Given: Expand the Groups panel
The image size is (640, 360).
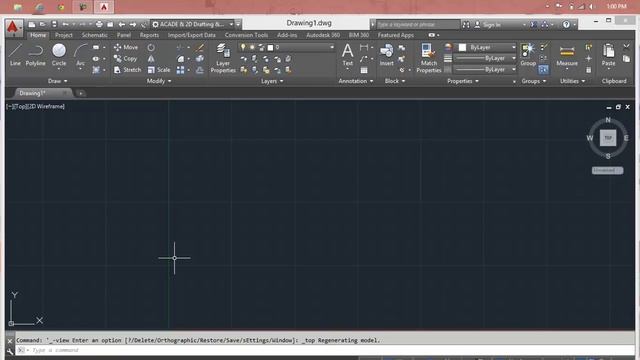Looking at the screenshot, I should click(533, 81).
